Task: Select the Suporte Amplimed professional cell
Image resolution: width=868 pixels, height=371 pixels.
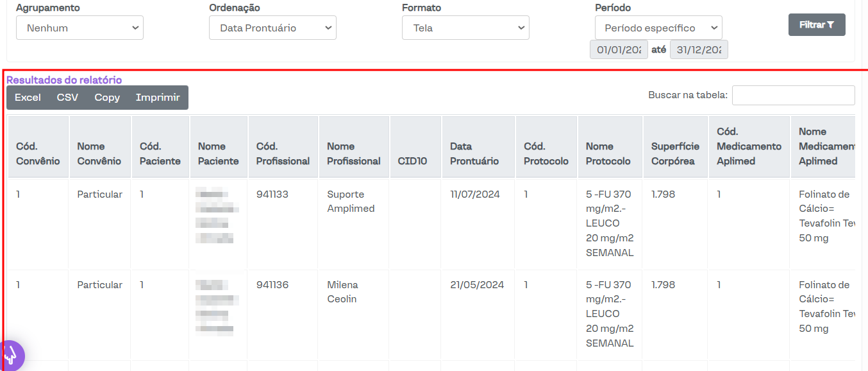Action: coord(351,202)
